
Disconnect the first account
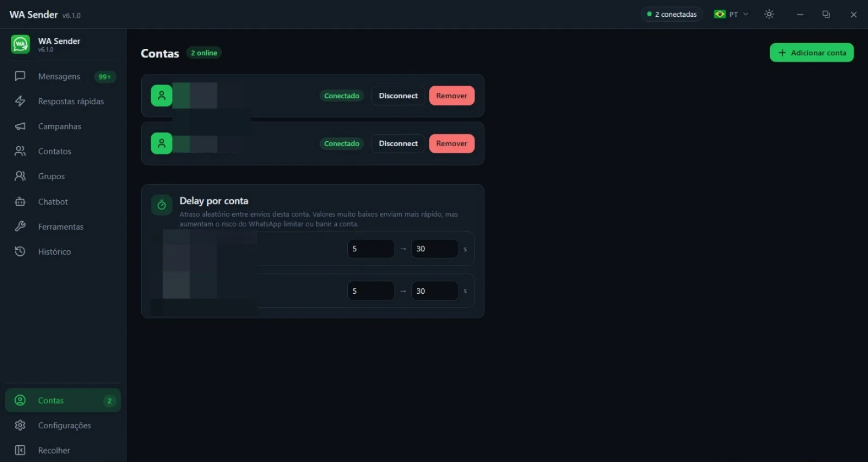[398, 96]
